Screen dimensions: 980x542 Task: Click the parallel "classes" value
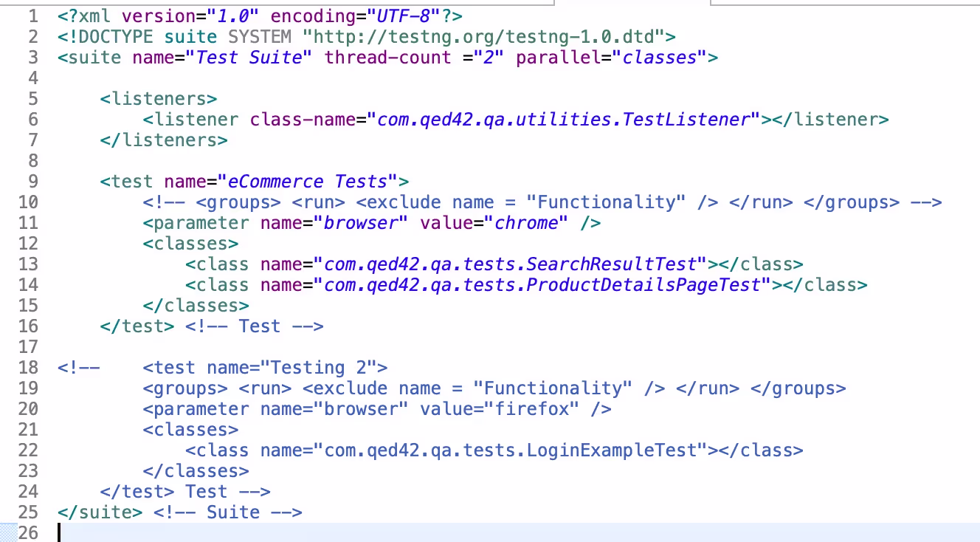pos(659,57)
